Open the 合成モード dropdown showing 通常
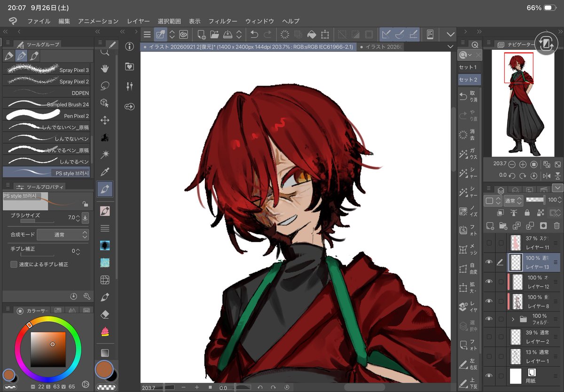This screenshot has width=564, height=392. 63,234
